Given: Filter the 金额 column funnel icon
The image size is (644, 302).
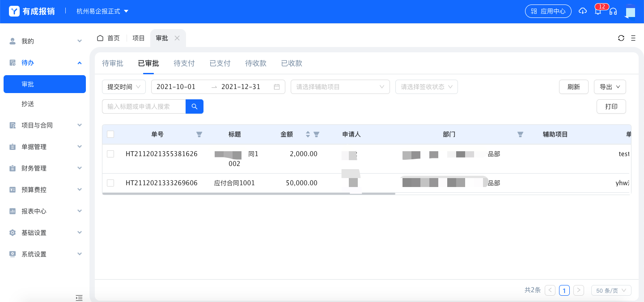Looking at the screenshot, I should 316,134.
